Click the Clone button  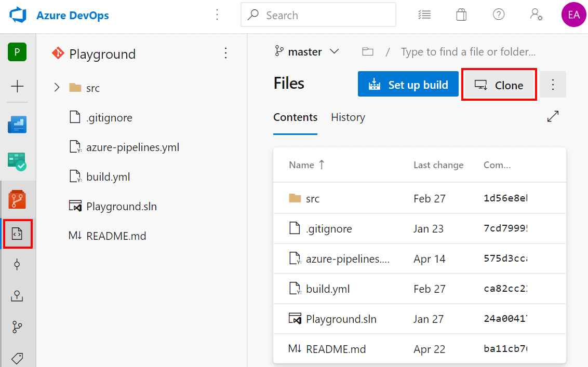point(499,84)
